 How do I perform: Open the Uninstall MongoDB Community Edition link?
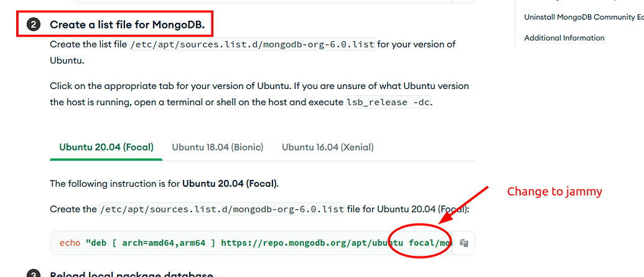click(582, 17)
